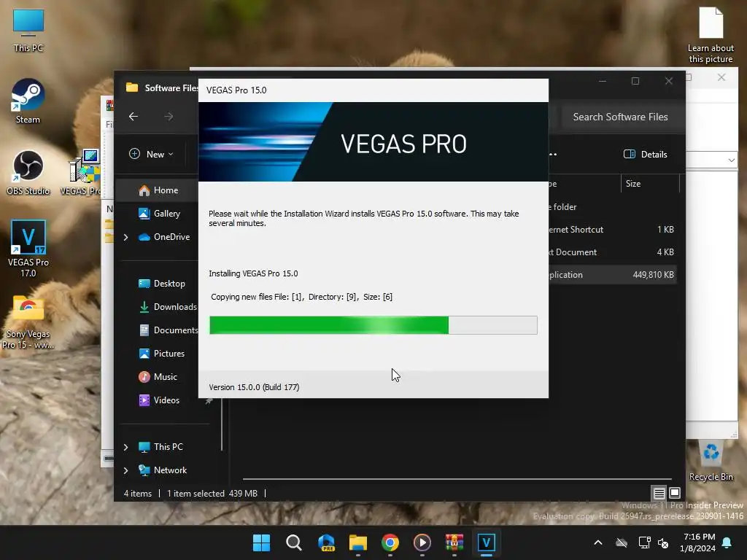This screenshot has height=560, width=747.
Task: Click the muted volume tray icon
Action: coord(662,542)
